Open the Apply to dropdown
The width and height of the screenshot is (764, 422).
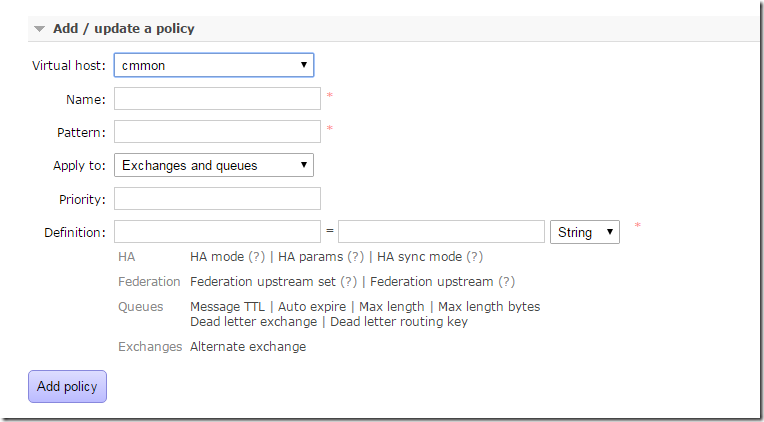click(214, 166)
